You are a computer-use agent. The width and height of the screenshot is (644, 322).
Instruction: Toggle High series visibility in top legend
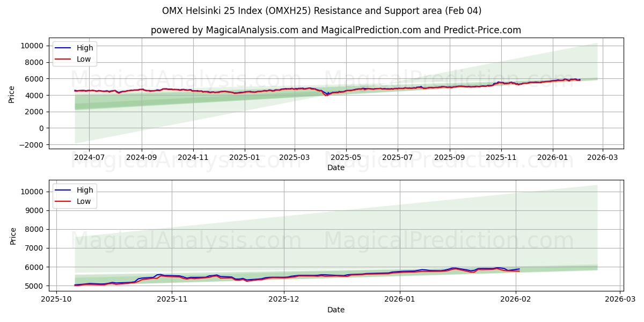83,48
